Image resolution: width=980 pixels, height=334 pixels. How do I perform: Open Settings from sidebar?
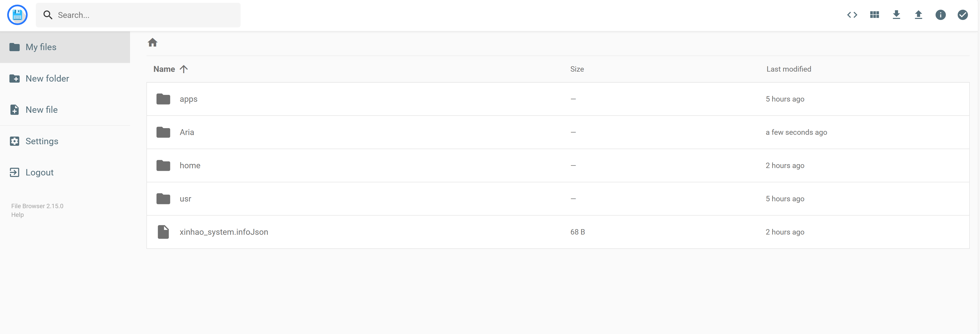coord(41,141)
